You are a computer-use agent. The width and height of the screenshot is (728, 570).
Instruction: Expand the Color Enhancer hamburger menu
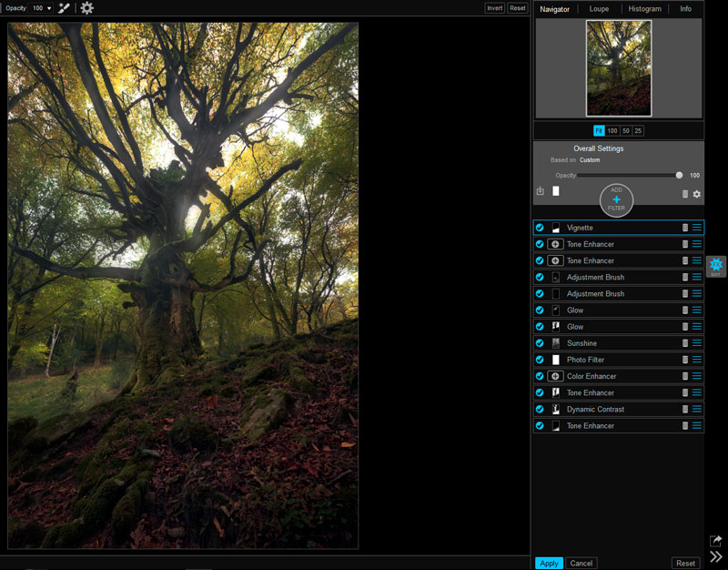click(x=697, y=376)
